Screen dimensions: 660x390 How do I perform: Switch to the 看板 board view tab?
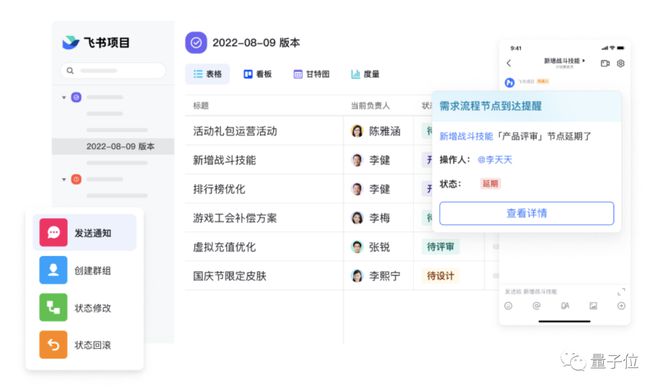(258, 74)
